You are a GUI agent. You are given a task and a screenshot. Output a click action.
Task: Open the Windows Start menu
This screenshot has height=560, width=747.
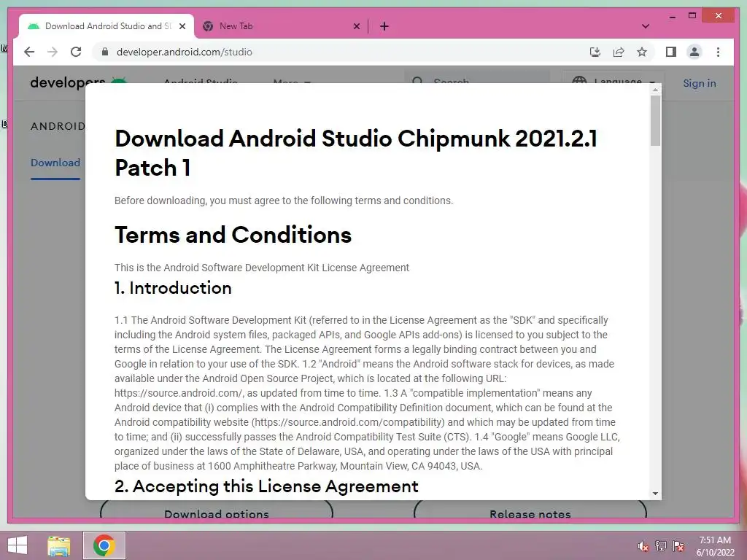(18, 545)
